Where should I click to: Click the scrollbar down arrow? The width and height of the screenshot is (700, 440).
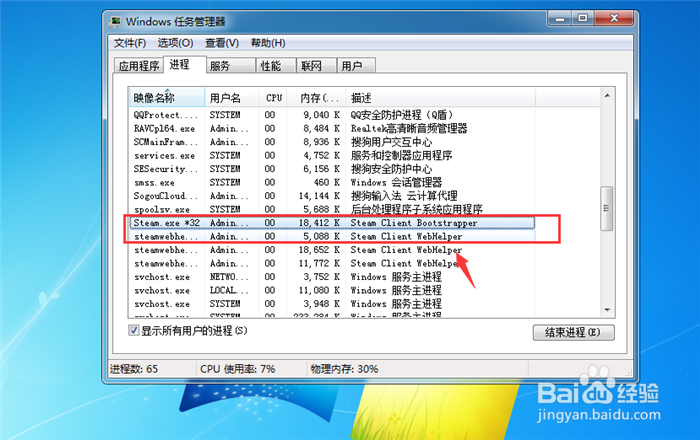pyautogui.click(x=607, y=310)
